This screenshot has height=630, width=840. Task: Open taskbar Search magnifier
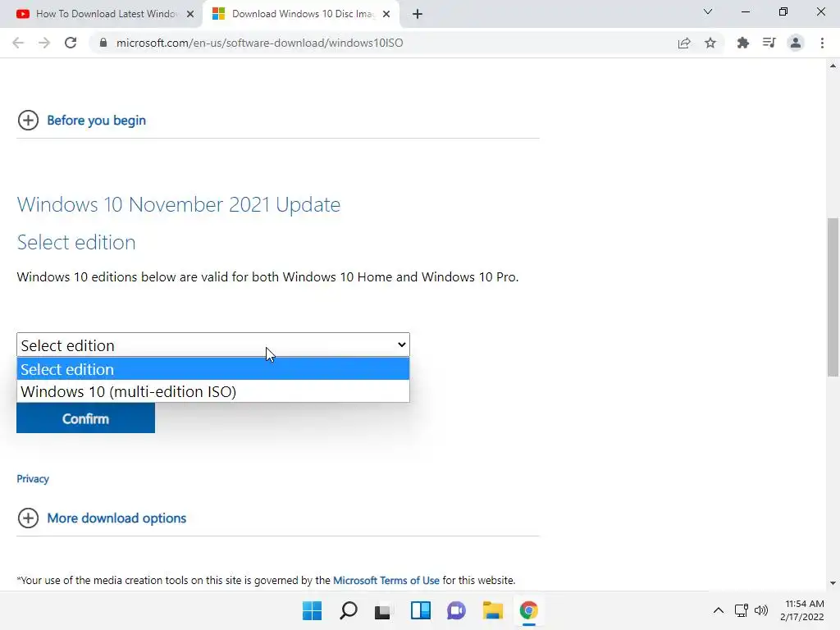pos(348,610)
